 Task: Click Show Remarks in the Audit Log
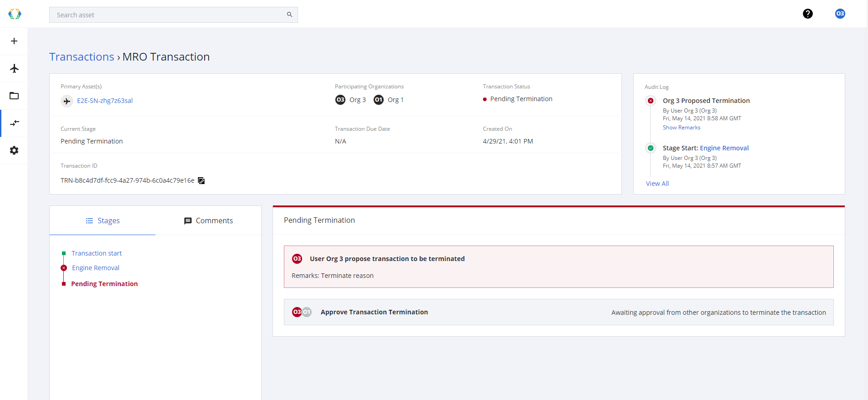coord(681,128)
